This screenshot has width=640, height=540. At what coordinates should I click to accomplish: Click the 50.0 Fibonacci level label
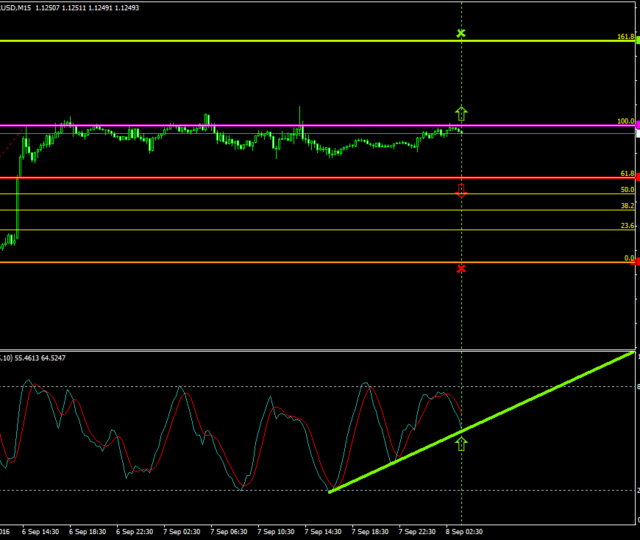pyautogui.click(x=627, y=189)
